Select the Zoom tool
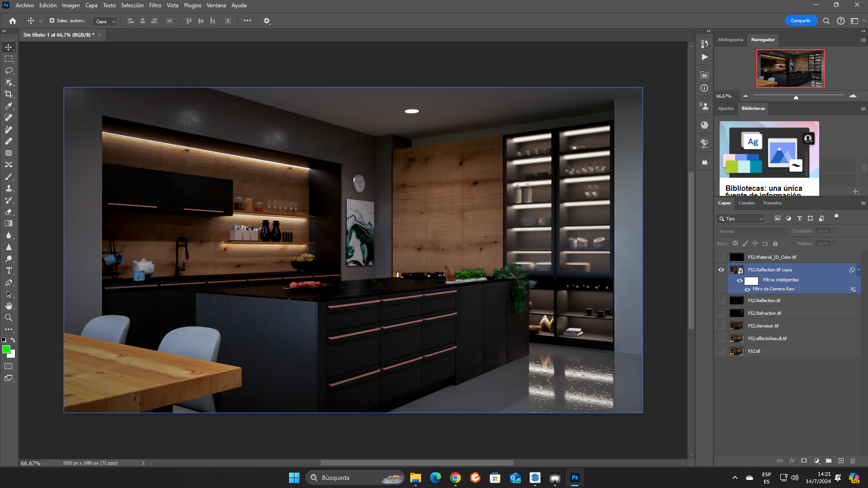Viewport: 868px width, 488px height. click(x=9, y=318)
